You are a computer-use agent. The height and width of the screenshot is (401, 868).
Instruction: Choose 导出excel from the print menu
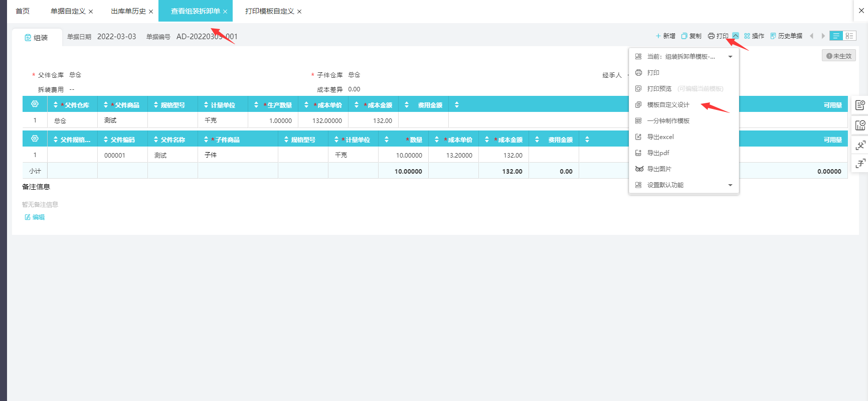660,137
